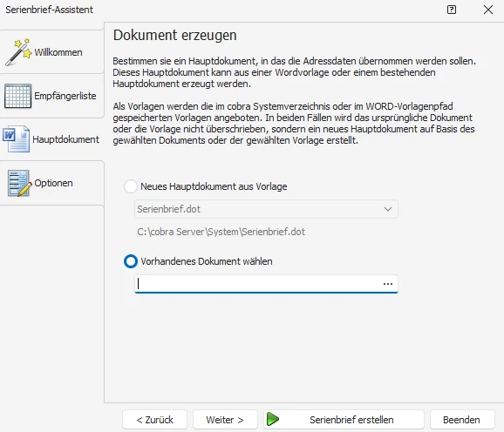Click the three-dots browse icon
This screenshot has height=432, width=504.
click(388, 284)
